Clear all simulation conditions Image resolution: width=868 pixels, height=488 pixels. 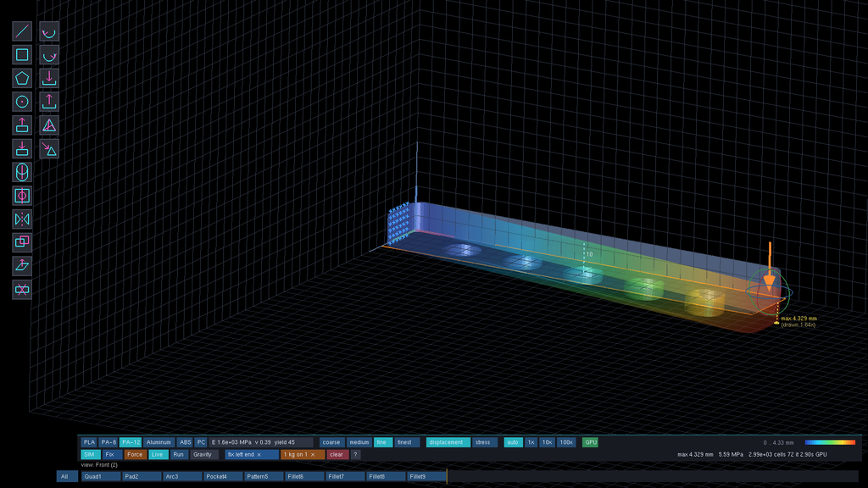tap(337, 454)
